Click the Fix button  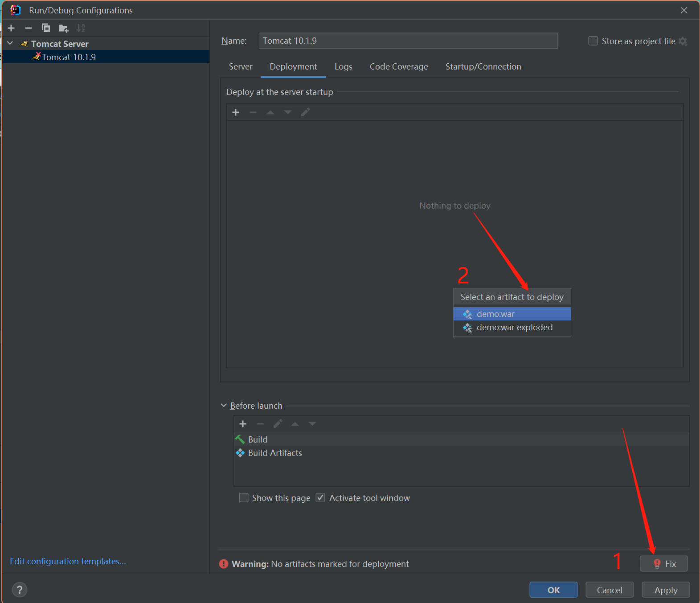(664, 564)
